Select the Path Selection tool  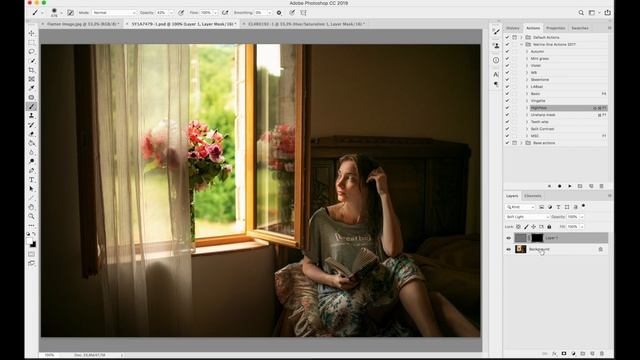click(x=31, y=189)
